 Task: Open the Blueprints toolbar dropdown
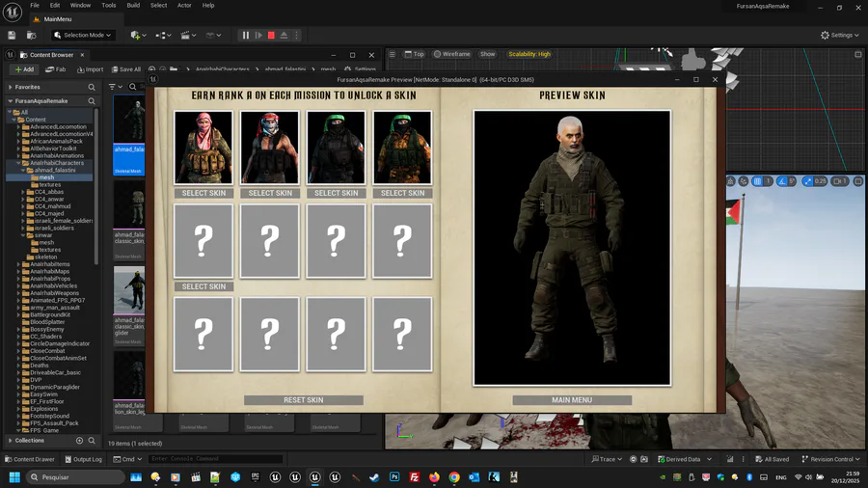pyautogui.click(x=162, y=35)
